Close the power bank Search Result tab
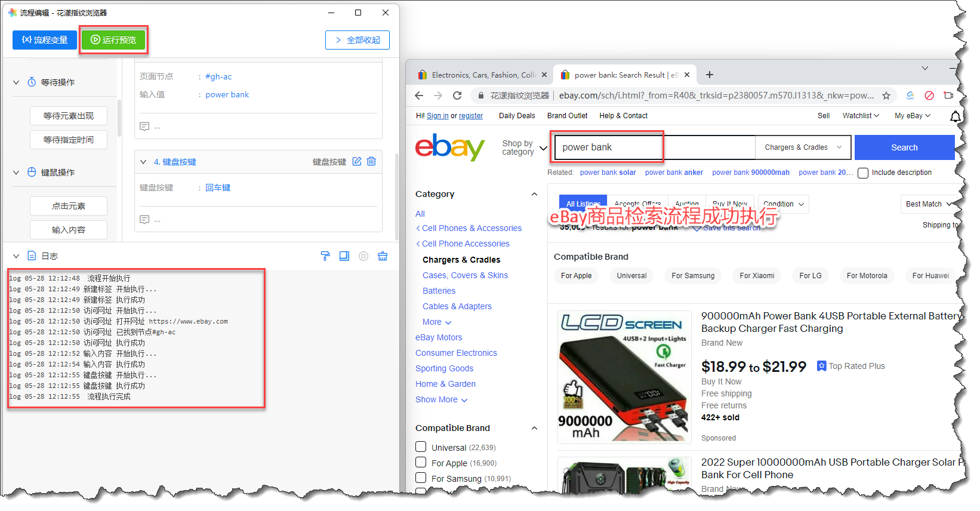 click(687, 75)
